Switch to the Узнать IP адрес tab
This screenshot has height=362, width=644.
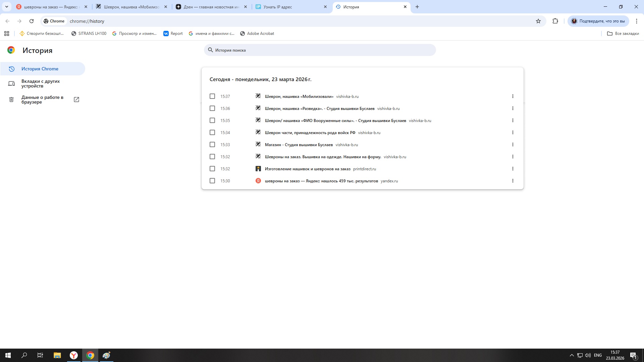click(288, 7)
